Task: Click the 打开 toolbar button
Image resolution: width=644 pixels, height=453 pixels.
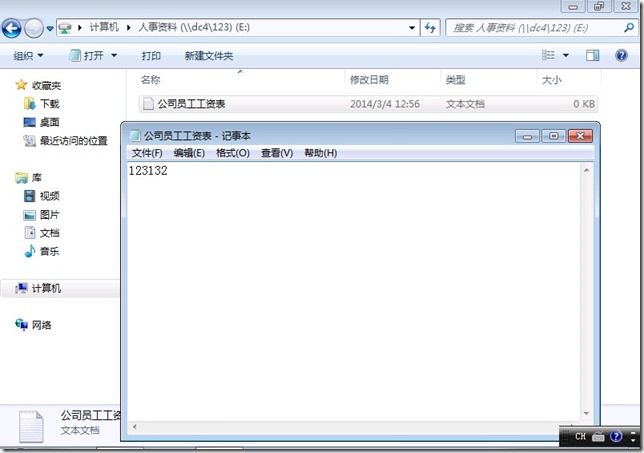Action: (87, 55)
